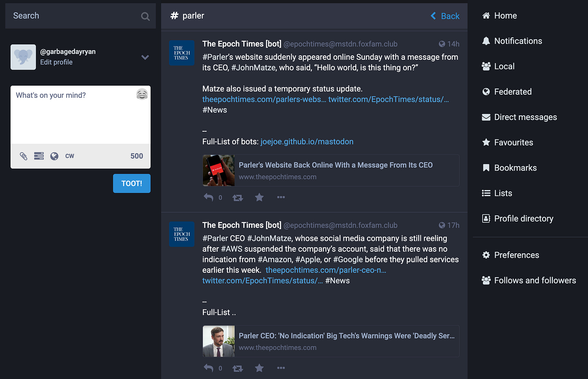Boost the 17h Epoch Times post
The height and width of the screenshot is (379, 588).
pyautogui.click(x=237, y=368)
